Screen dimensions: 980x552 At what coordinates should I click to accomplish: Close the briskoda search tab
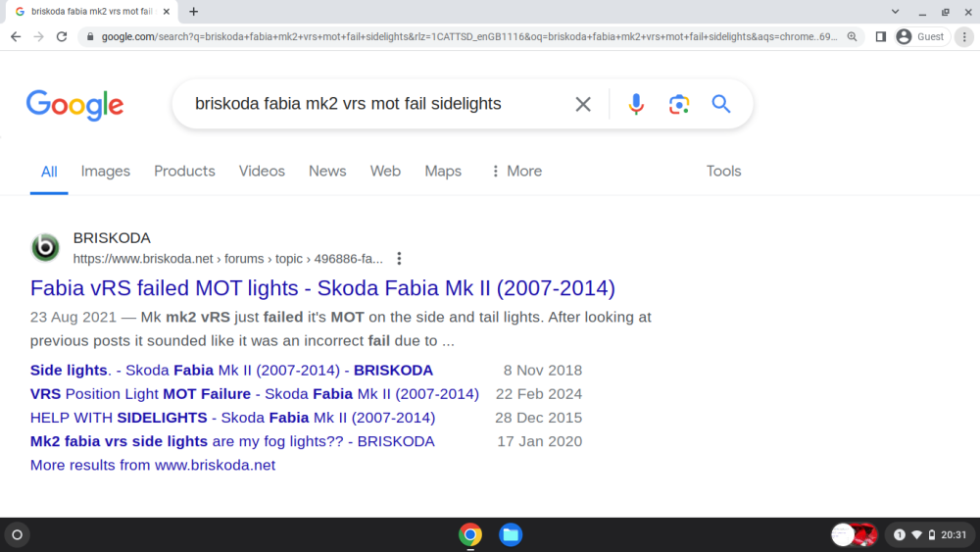167,11
